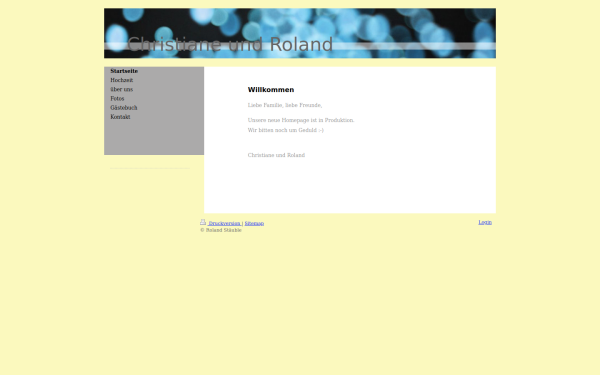This screenshot has height=375, width=600.
Task: Click the text 'Liebe Familie, liebe Freunde,'
Action: point(285,105)
